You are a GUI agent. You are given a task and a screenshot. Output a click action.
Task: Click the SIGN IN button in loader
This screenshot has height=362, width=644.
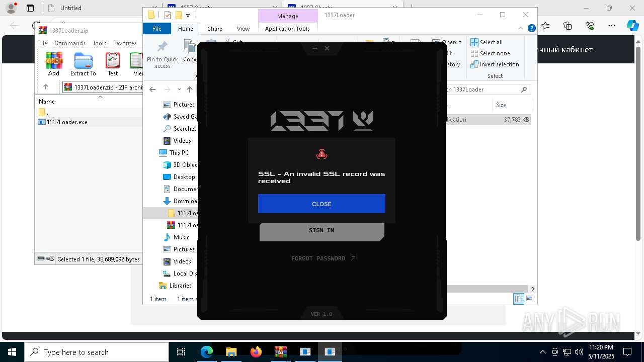pyautogui.click(x=321, y=230)
